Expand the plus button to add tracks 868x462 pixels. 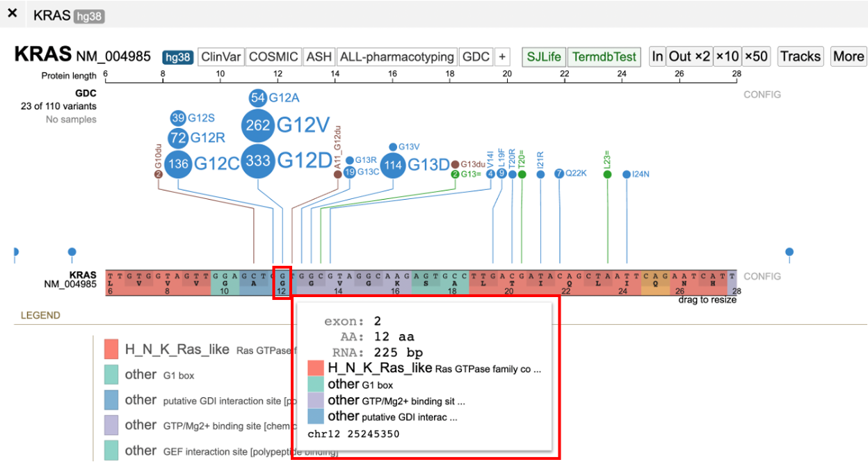coord(503,56)
